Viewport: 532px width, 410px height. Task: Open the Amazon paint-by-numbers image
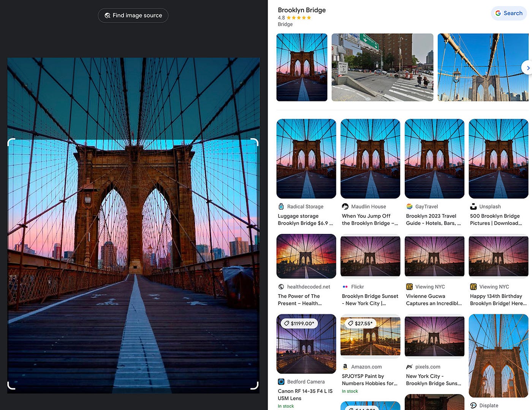[x=370, y=336]
